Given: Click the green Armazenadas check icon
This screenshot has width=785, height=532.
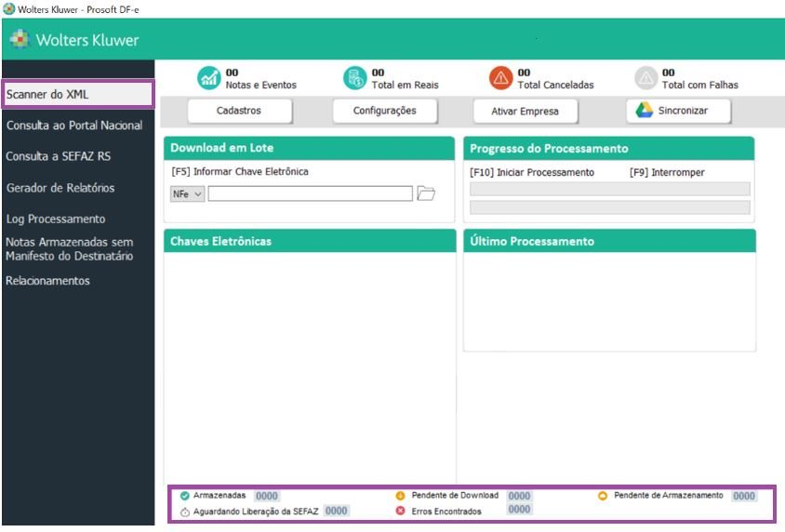Looking at the screenshot, I should (x=185, y=496).
